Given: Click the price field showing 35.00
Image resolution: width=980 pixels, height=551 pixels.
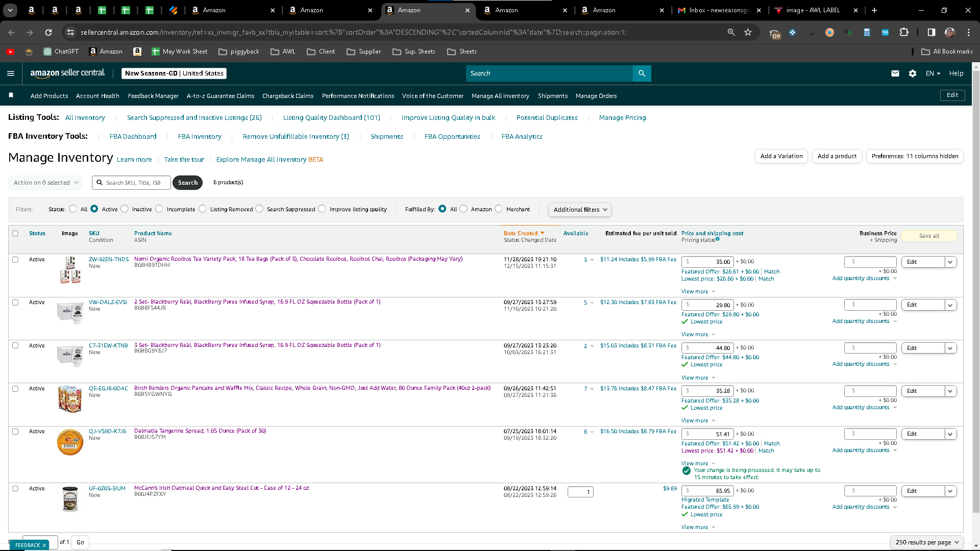Looking at the screenshot, I should tap(708, 262).
